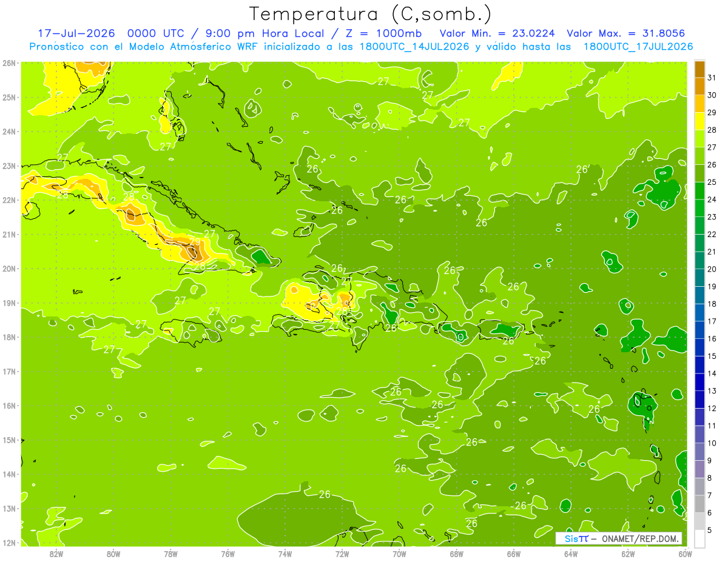Click the "10" value on color scale
The width and height of the screenshot is (728, 562).
point(712,443)
